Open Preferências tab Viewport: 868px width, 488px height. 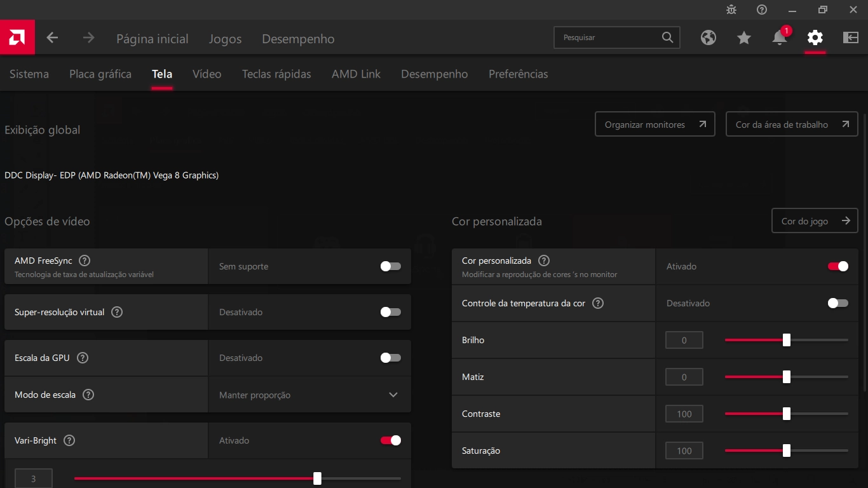pos(519,74)
